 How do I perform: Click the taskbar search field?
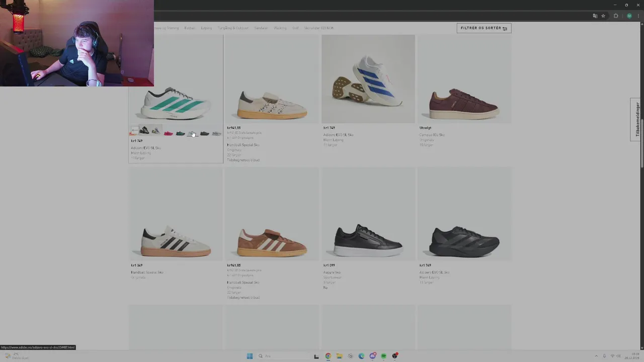(284, 356)
